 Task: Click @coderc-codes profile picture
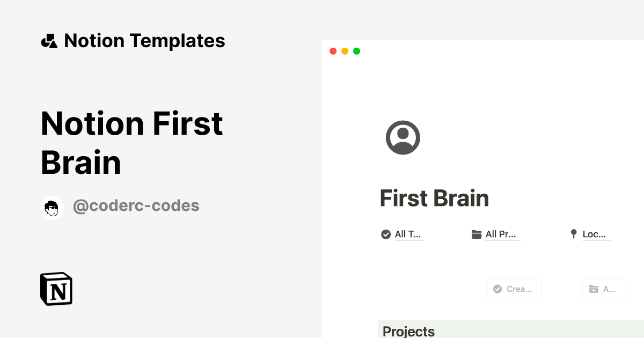52,208
